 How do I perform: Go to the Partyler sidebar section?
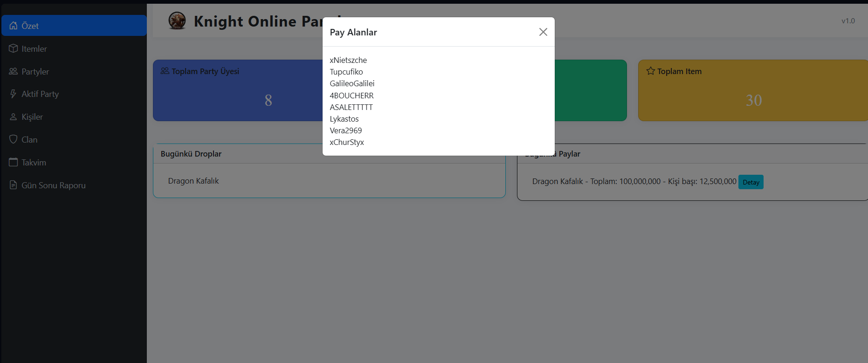(x=35, y=71)
